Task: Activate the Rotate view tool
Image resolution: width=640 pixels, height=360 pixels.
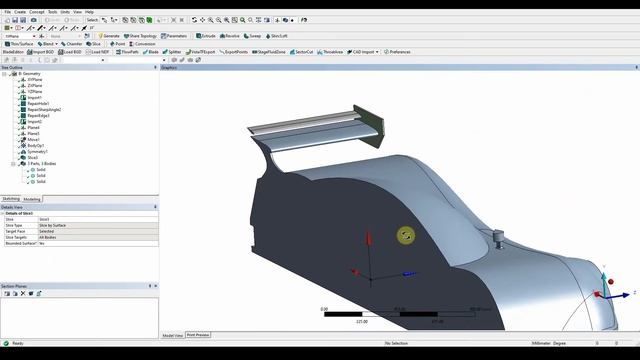Action: click(194, 20)
